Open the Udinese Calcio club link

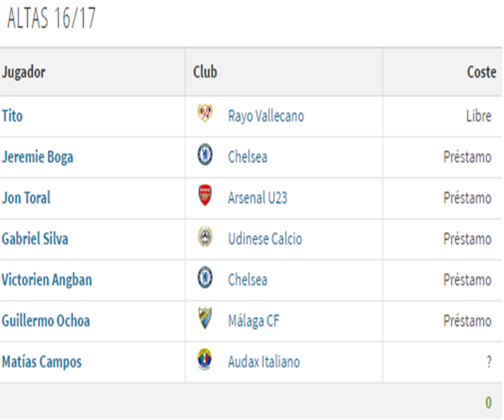pyautogui.click(x=265, y=239)
